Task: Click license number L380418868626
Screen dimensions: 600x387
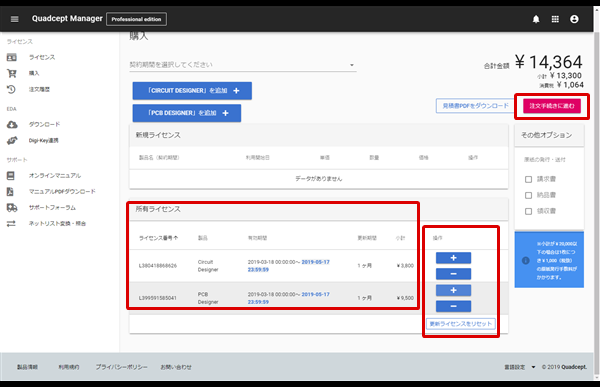Action: (x=158, y=266)
